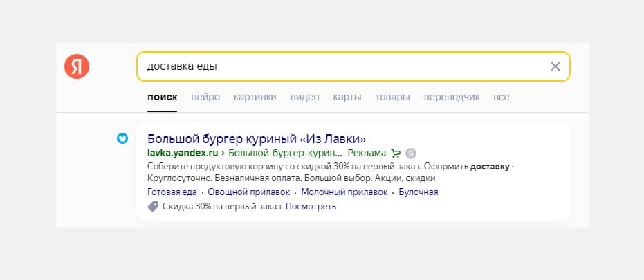The height and width of the screenshot is (280, 644).
Task: Click the lavka.yandex.ru domain link
Action: click(x=183, y=153)
